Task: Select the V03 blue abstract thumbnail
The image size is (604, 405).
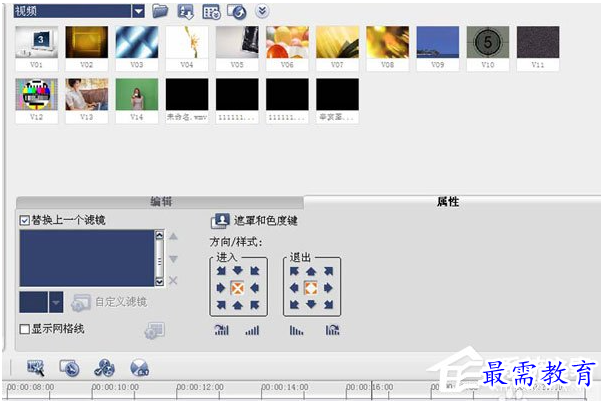Action: click(x=137, y=42)
